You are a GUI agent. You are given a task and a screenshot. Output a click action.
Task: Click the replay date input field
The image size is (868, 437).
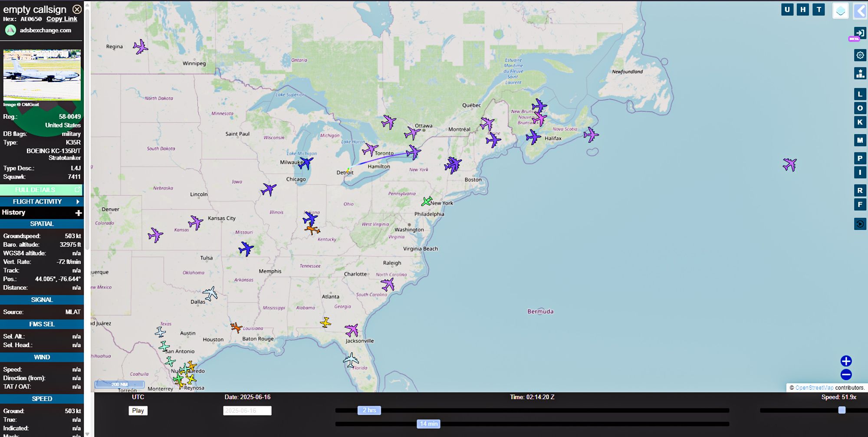[247, 411]
